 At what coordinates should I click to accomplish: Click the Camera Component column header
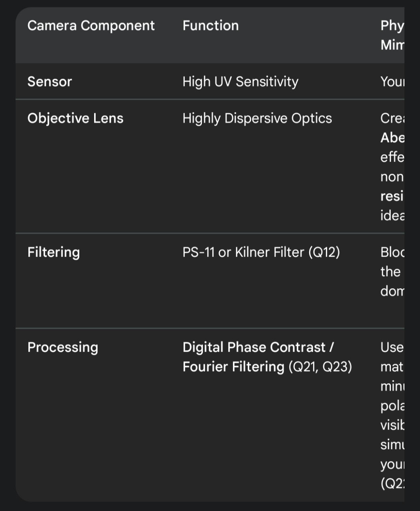click(x=91, y=26)
